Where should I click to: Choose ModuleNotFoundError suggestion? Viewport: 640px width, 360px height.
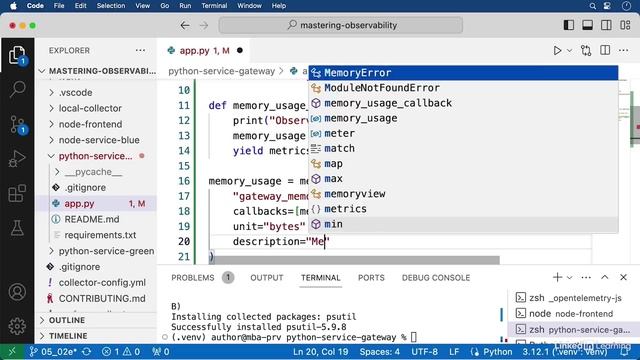[463, 88]
